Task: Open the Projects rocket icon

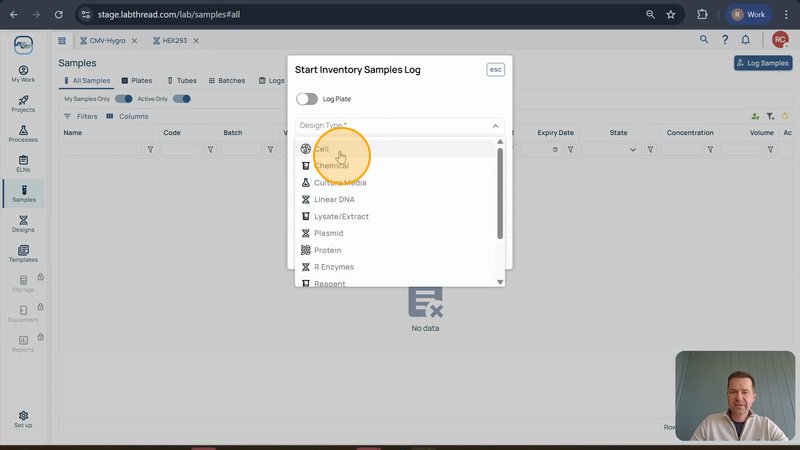Action: click(23, 100)
